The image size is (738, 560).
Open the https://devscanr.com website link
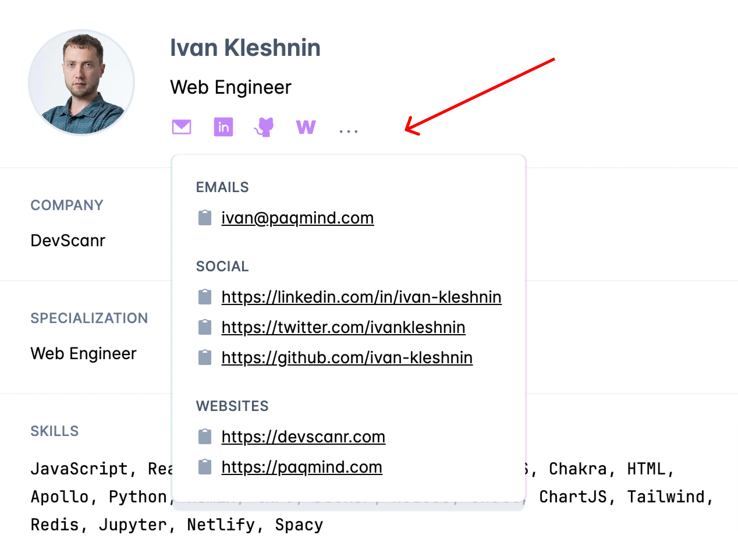point(303,437)
